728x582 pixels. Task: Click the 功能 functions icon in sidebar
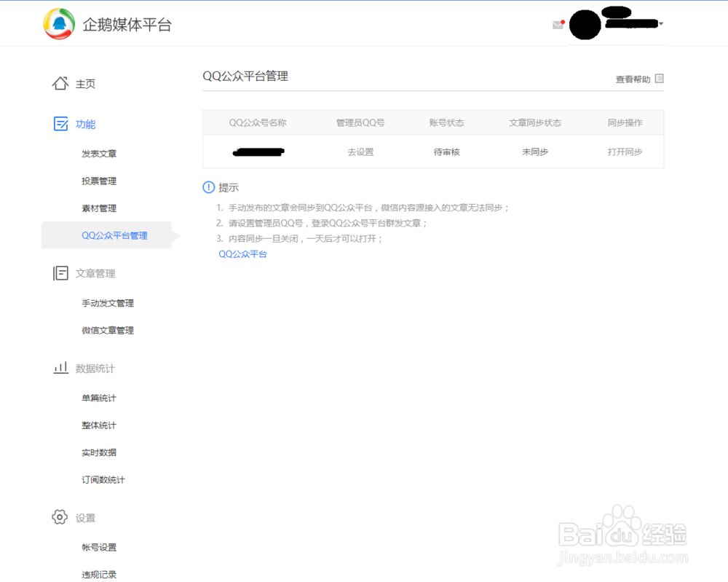[x=60, y=124]
